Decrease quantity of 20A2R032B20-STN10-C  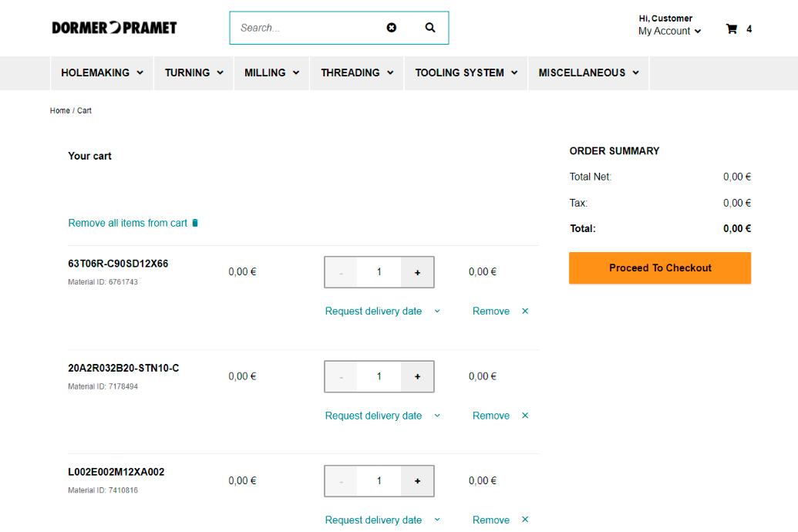[341, 376]
